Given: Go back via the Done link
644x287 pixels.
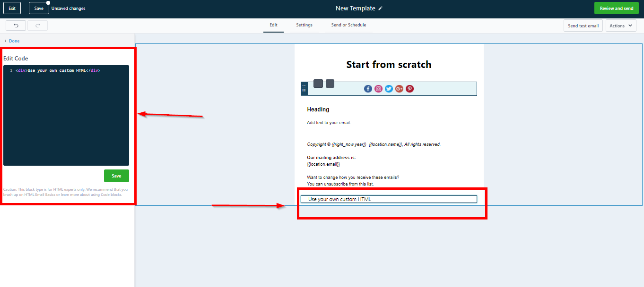Looking at the screenshot, I should click(14, 41).
